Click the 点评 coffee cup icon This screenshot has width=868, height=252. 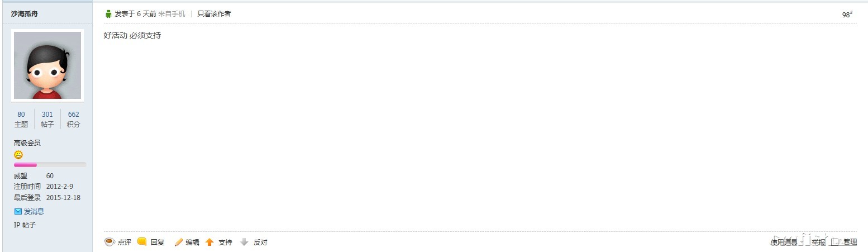click(109, 242)
